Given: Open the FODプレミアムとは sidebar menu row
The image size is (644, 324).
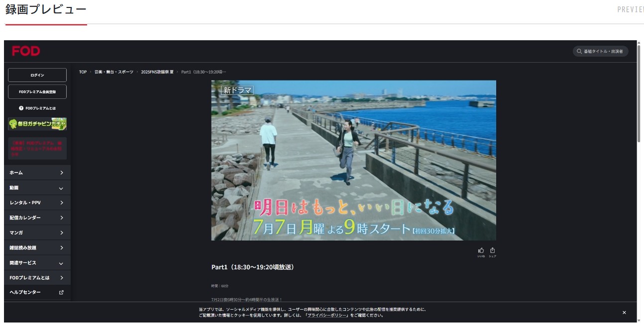Looking at the screenshot, I should click(x=37, y=278).
